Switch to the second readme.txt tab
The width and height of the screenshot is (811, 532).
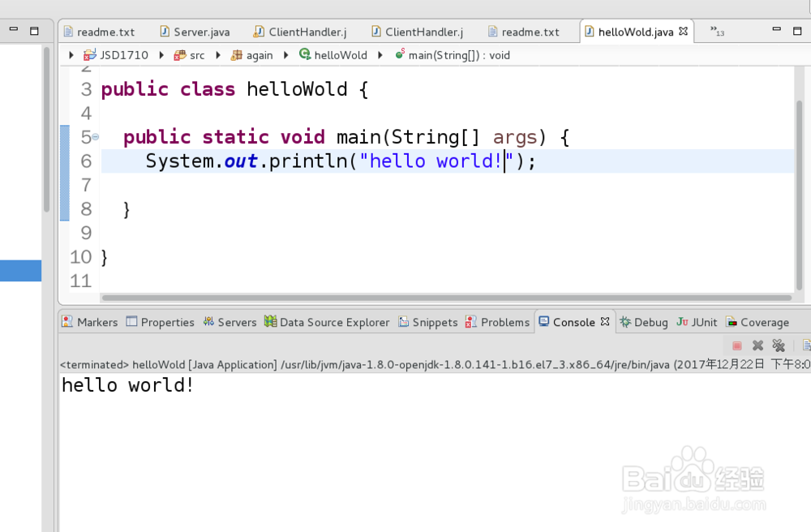524,32
